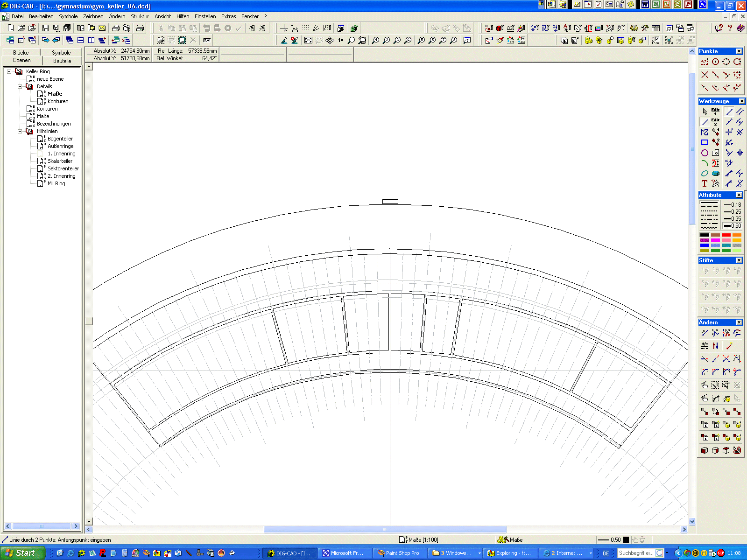The image size is (747, 560).
Task: Select circle center point snap in Punkte
Action: 715,62
